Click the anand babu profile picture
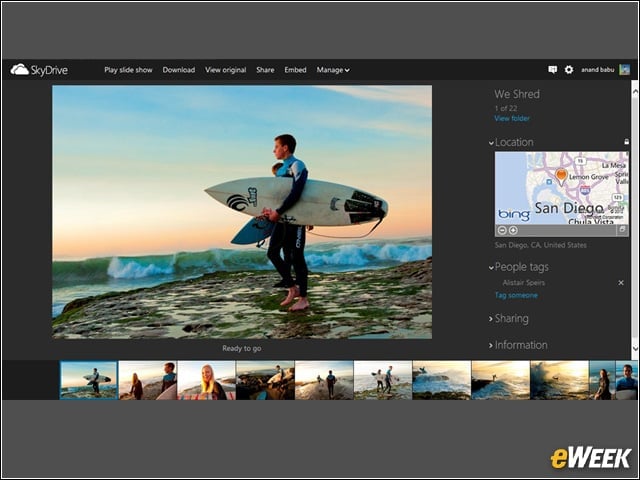Viewport: 640px width, 480px height. (624, 70)
